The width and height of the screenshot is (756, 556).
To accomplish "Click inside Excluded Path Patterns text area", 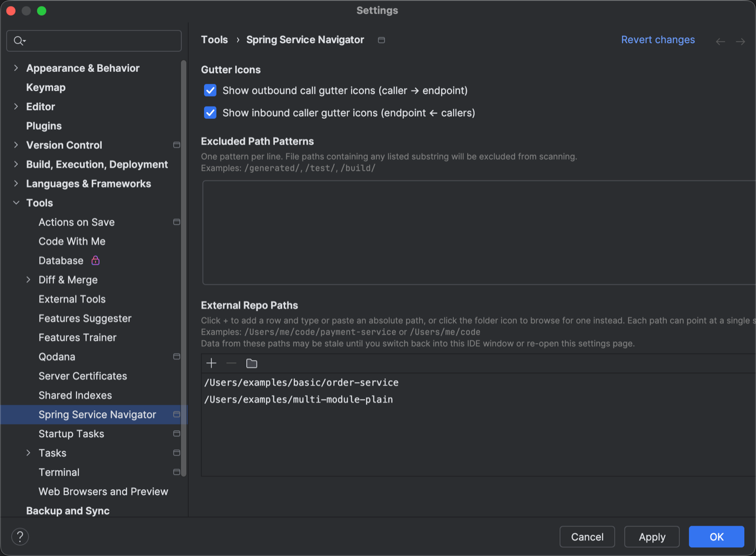I will (479, 232).
